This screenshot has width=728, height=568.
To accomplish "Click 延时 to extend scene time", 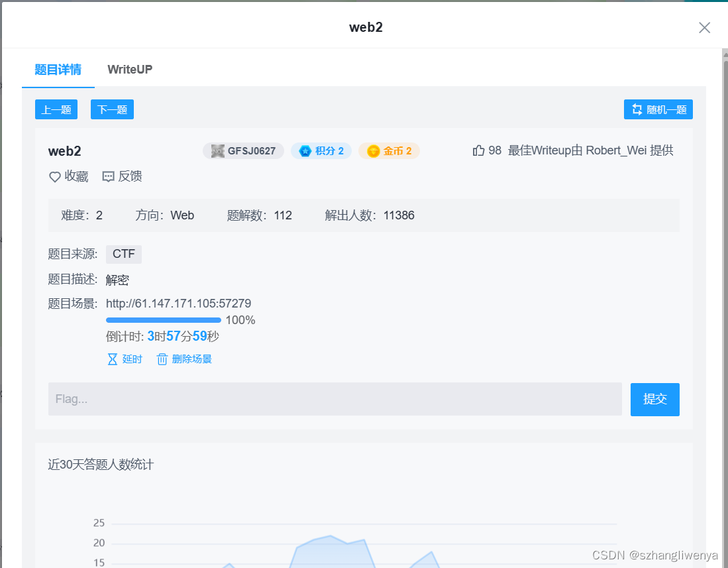I will click(x=131, y=359).
